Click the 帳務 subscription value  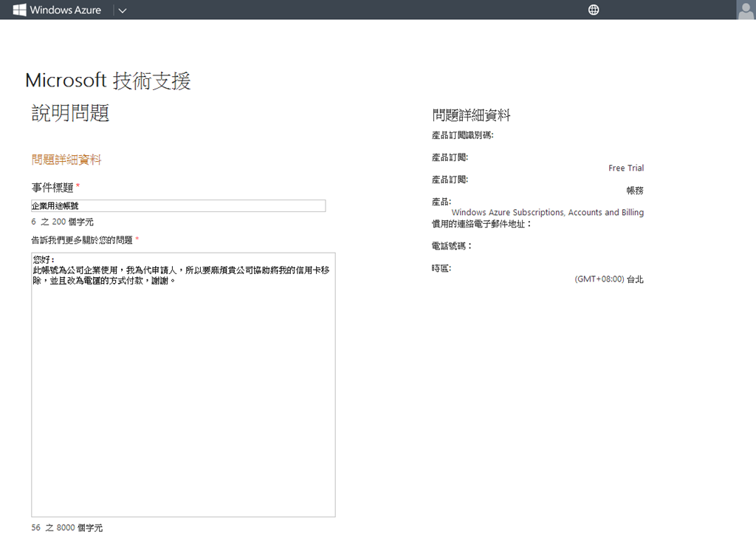[635, 191]
